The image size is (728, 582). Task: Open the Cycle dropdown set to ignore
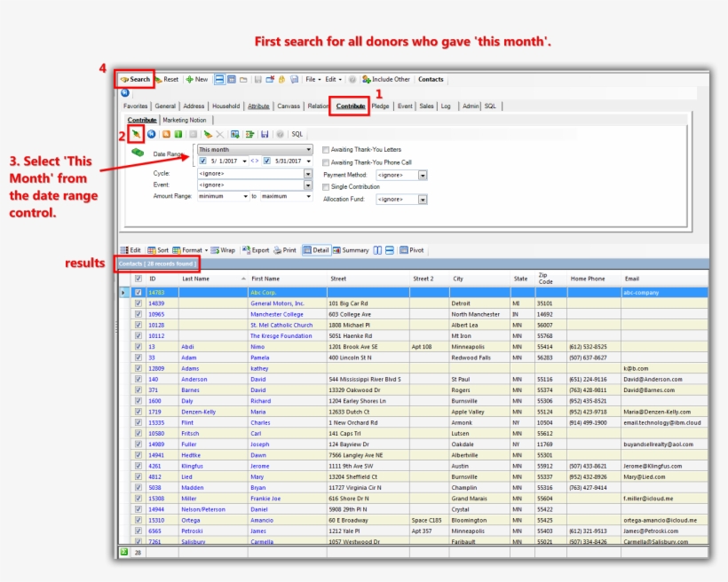[x=308, y=174]
